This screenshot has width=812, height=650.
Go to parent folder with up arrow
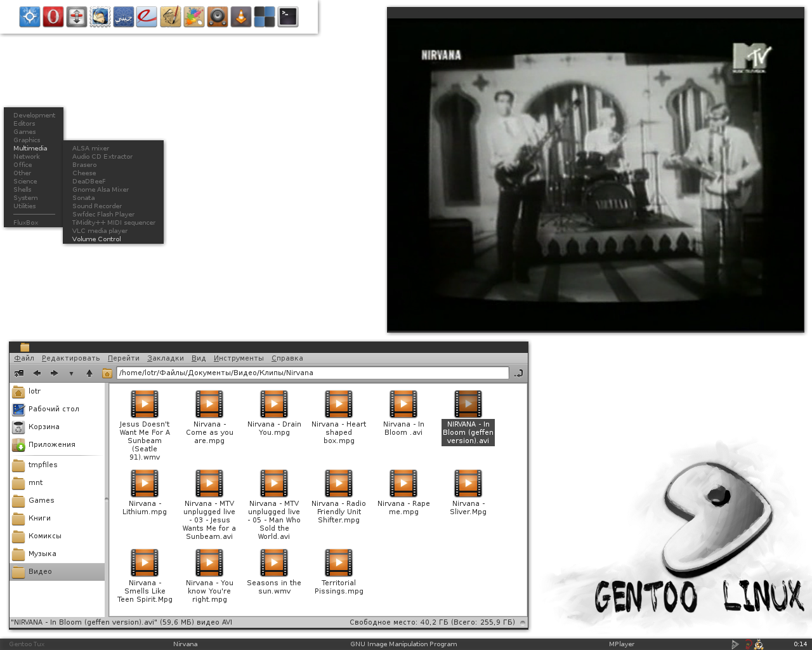click(x=89, y=373)
